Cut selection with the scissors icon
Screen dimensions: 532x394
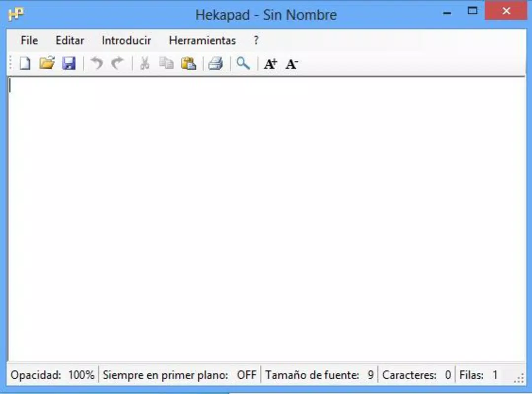pos(145,64)
